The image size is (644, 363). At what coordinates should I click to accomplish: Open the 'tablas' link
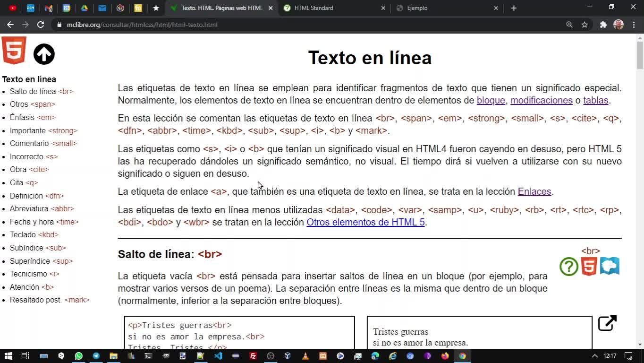(x=596, y=100)
